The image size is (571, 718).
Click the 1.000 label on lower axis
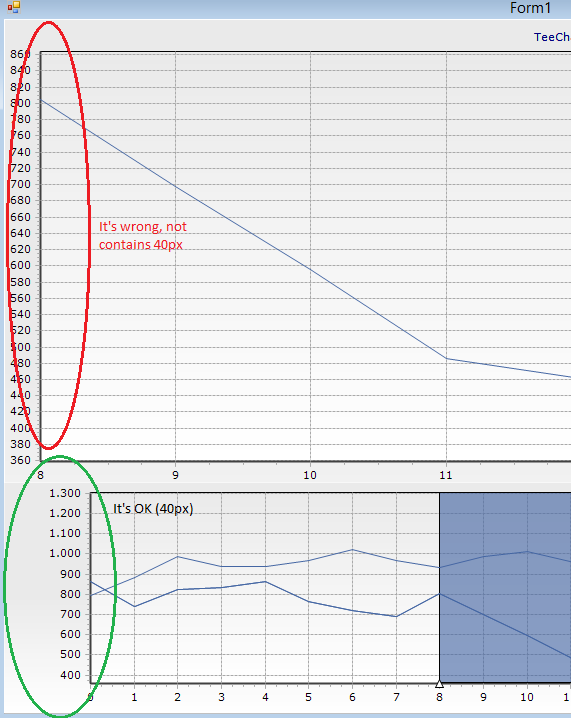(x=65, y=553)
